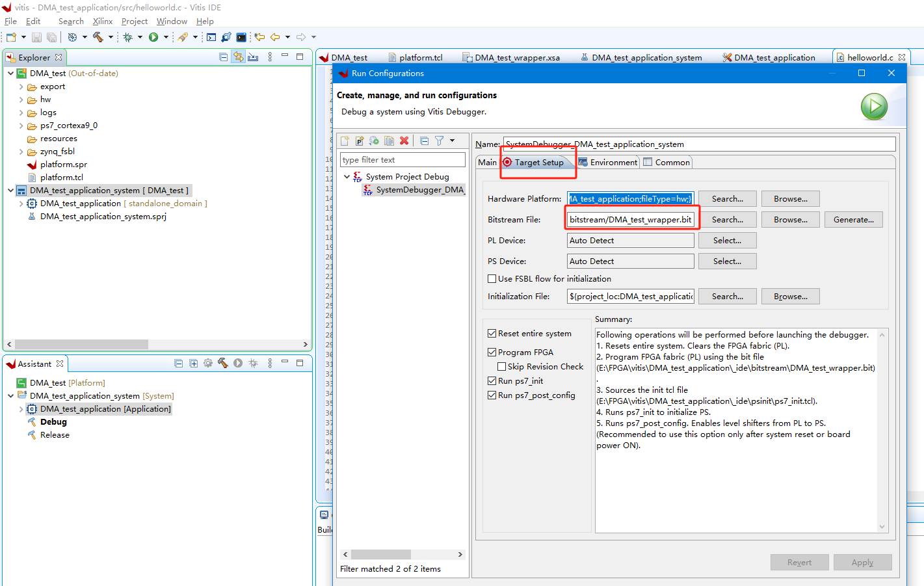924x586 pixels.
Task: Click the Last edit location icon in the main toolbar
Action: tap(259, 37)
